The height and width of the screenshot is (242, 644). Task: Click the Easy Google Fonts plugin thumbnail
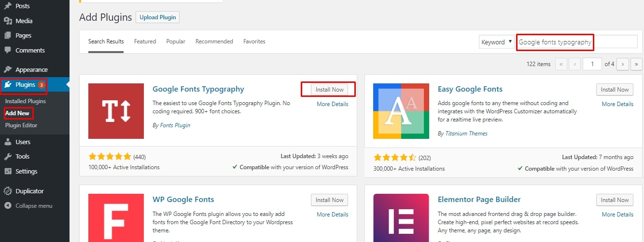pyautogui.click(x=401, y=111)
